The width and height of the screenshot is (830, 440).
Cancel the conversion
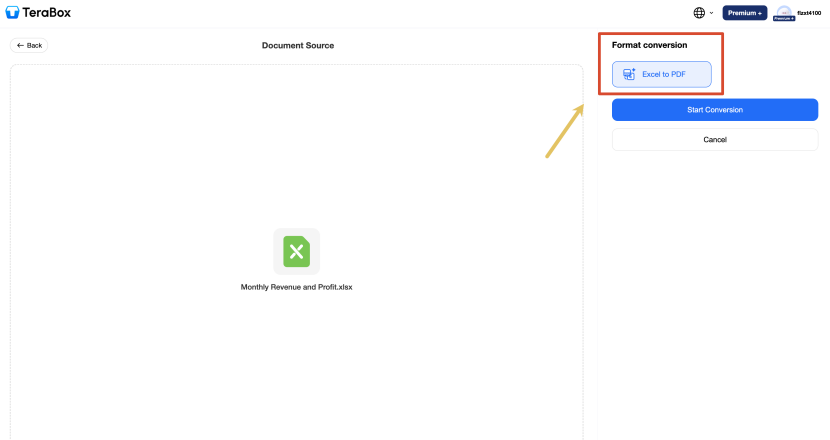[x=715, y=140]
